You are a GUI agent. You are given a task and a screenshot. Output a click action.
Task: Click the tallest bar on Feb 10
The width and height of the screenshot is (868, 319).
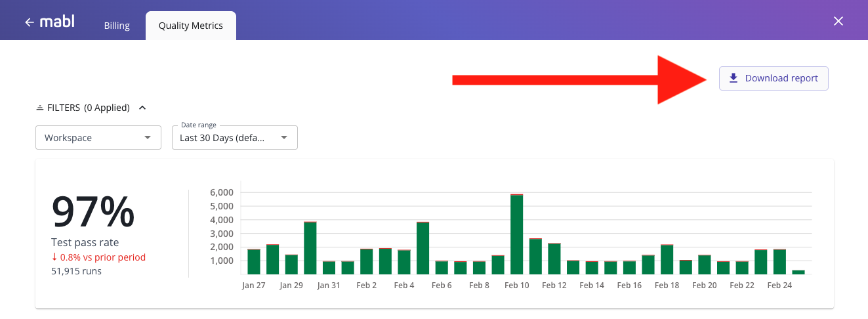[517, 234]
